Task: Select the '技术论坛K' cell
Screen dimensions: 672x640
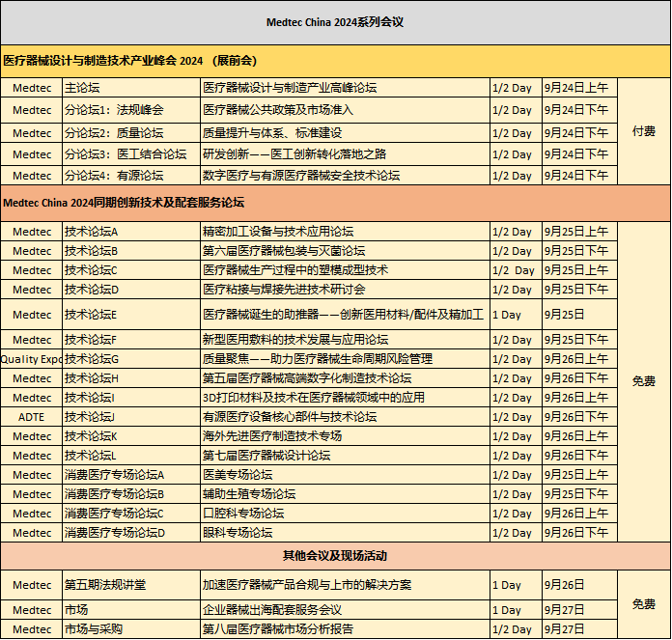Action: tap(131, 436)
